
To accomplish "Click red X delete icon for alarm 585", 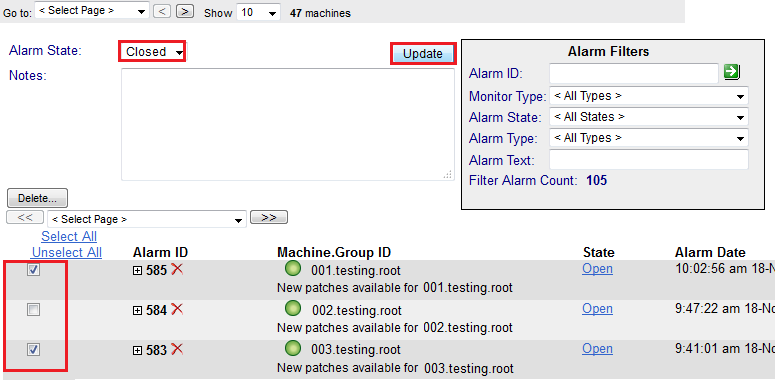I will [x=176, y=269].
